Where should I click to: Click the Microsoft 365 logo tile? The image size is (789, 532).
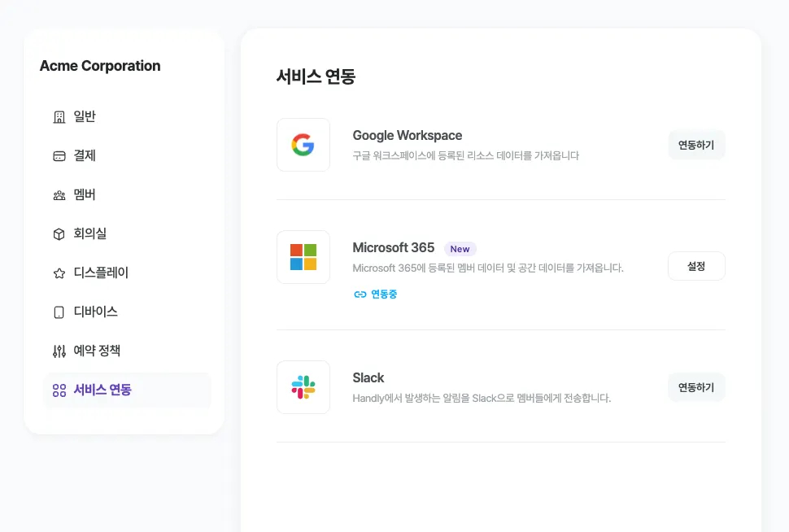coord(303,257)
